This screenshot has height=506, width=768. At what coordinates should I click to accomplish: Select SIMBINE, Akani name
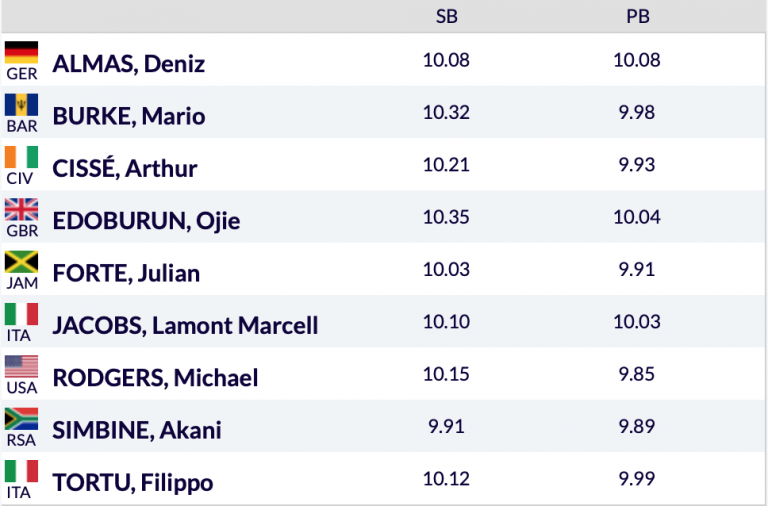pos(137,430)
